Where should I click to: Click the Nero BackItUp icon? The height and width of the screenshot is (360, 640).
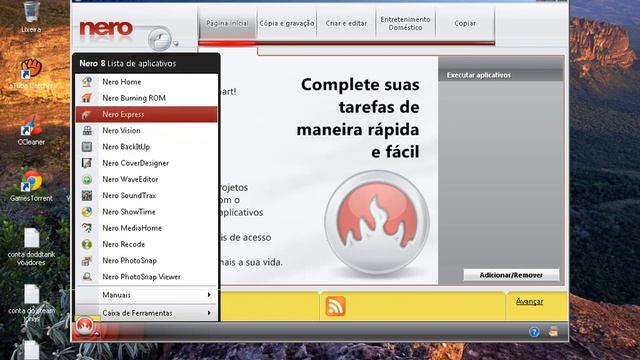87,147
